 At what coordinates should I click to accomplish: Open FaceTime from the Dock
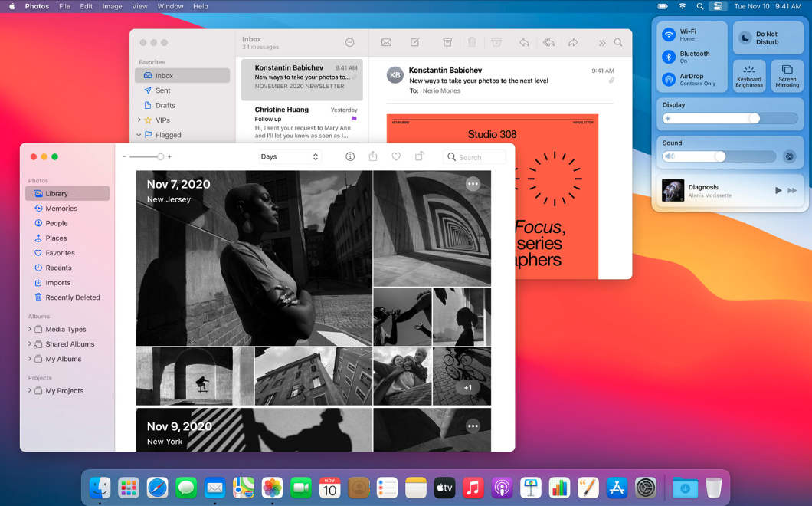tap(301, 488)
